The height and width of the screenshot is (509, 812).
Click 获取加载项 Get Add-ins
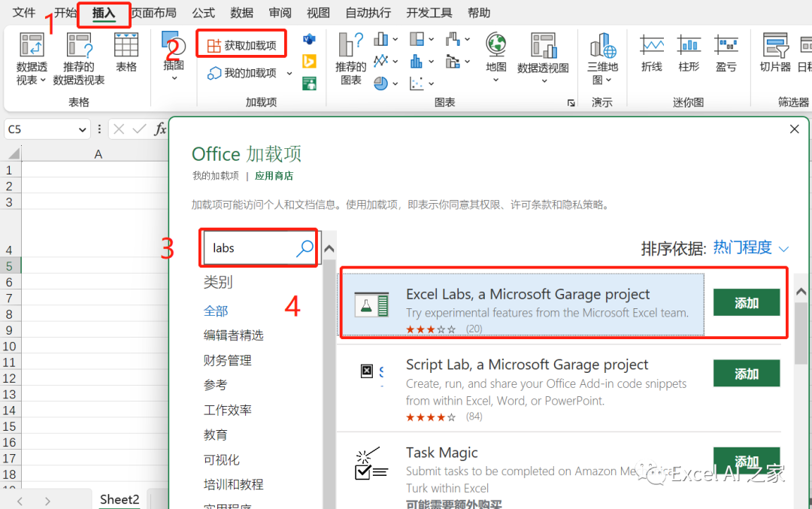pyautogui.click(x=241, y=46)
